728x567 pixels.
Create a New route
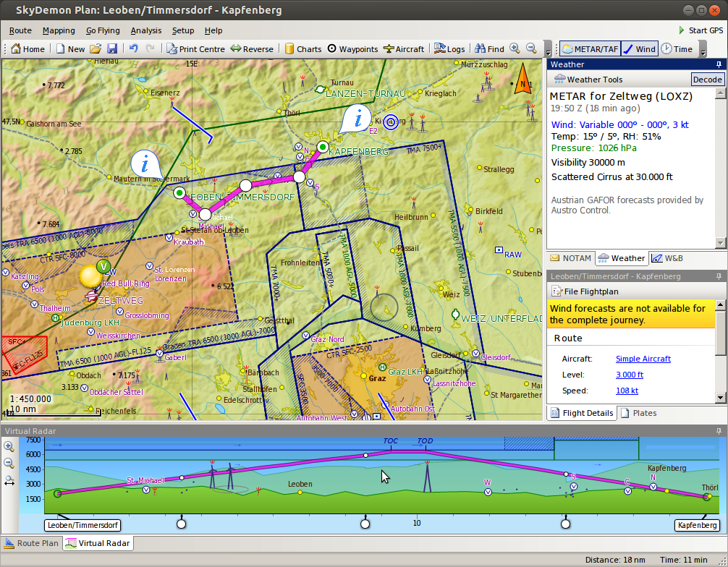tap(70, 48)
